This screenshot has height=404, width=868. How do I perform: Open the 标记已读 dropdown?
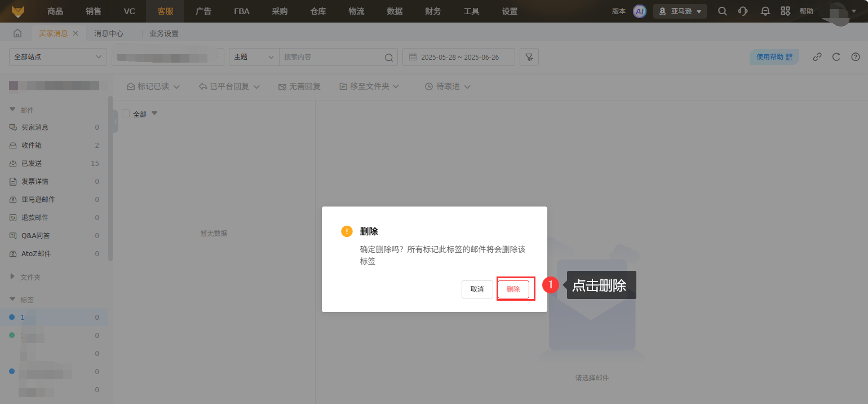[x=153, y=86]
